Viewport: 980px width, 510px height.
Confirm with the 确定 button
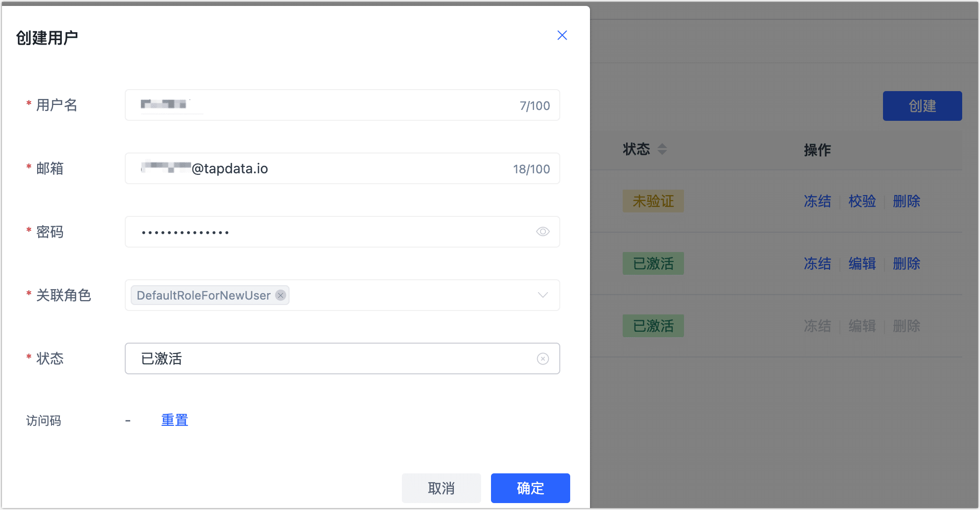click(530, 488)
